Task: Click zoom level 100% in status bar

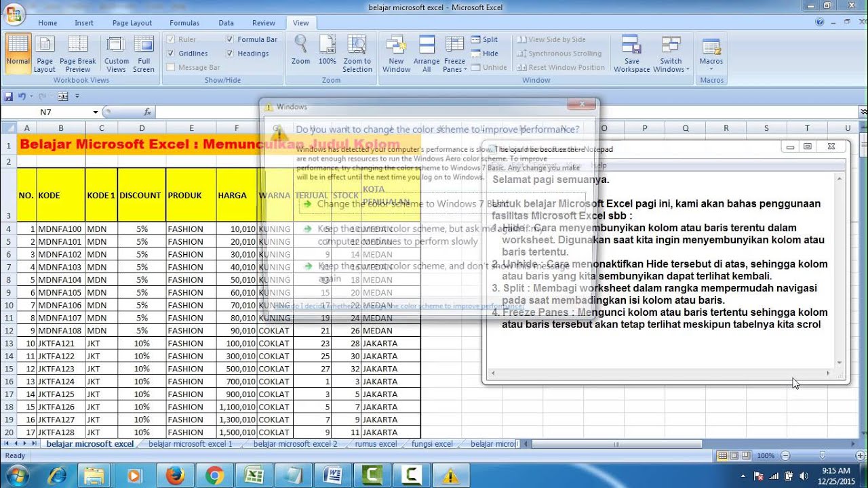Action: (x=765, y=456)
